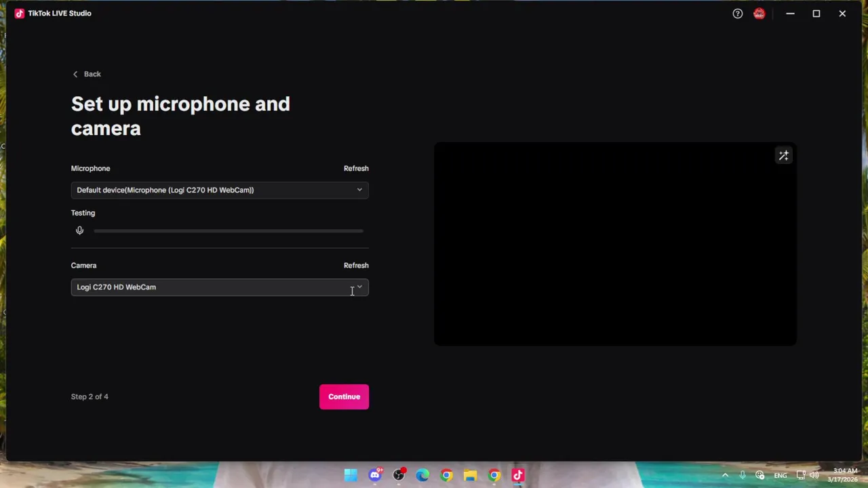Click the TikTok LIVE Studio logo icon
868x488 pixels.
coord(19,13)
